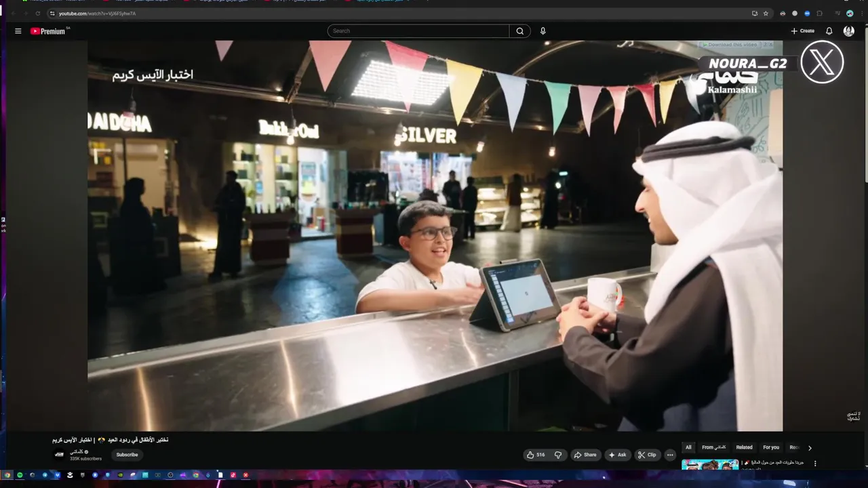Open Chrome from the taskbar
Image resolution: width=868 pixels, height=488 pixels.
7,475
